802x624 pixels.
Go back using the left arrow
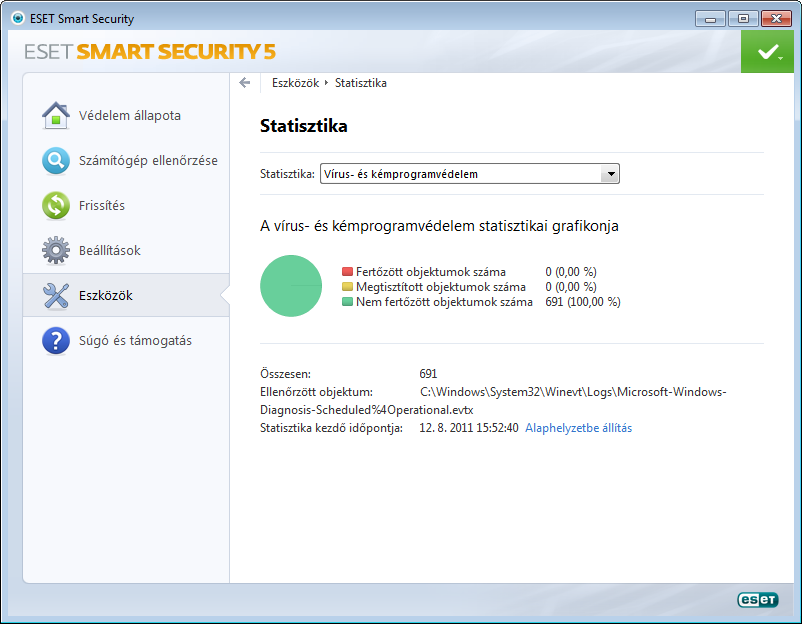click(x=245, y=83)
